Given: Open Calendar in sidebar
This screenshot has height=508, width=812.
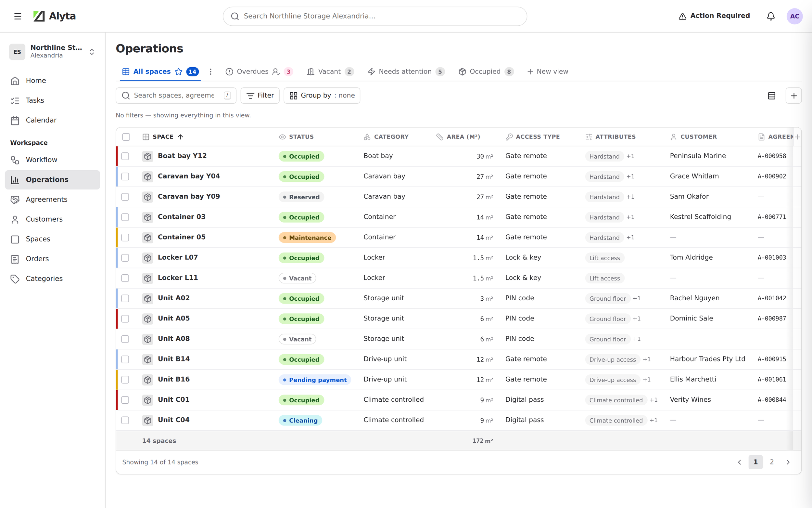Looking at the screenshot, I should click(52, 120).
